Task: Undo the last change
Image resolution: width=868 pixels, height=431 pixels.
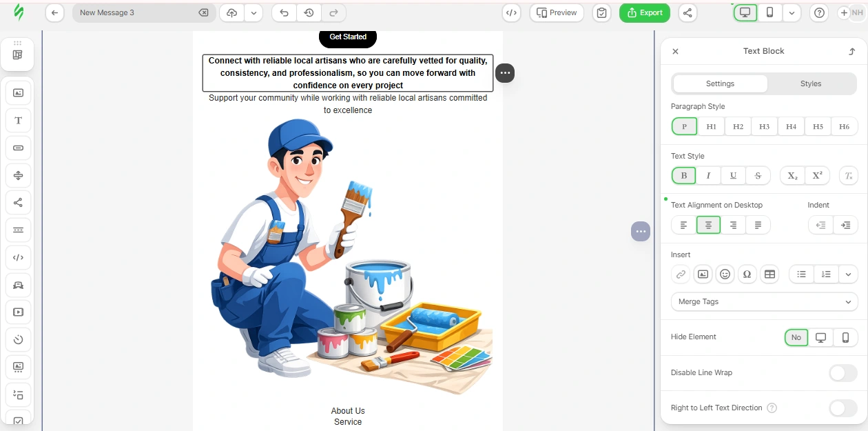Action: pyautogui.click(x=284, y=12)
